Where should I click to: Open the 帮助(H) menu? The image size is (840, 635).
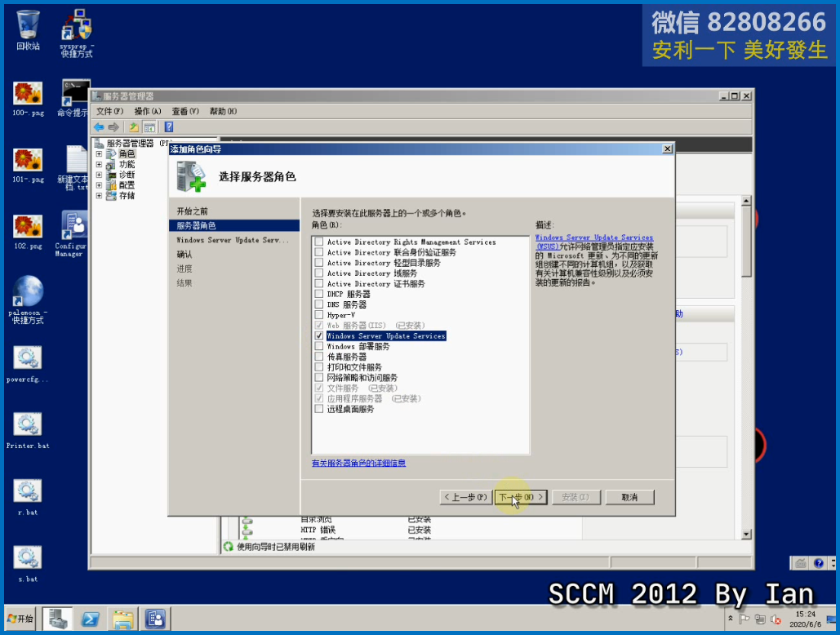(223, 111)
